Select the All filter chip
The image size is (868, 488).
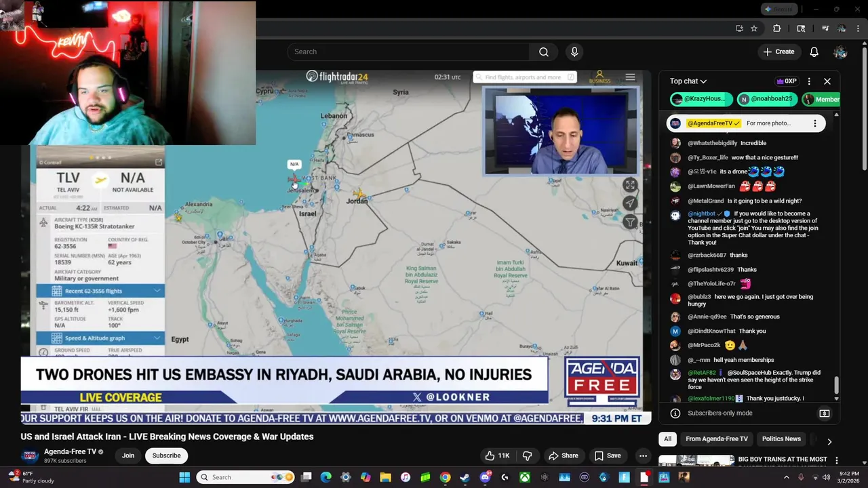(667, 439)
